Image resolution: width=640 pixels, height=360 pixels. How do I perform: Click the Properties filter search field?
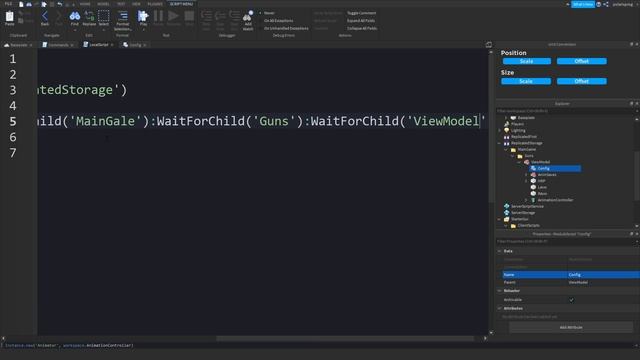point(565,241)
